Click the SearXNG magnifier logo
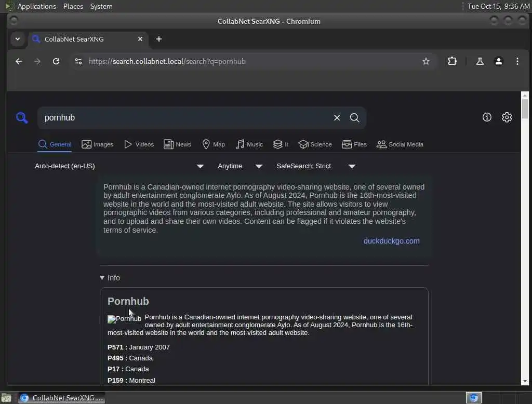The image size is (532, 404). point(22,118)
